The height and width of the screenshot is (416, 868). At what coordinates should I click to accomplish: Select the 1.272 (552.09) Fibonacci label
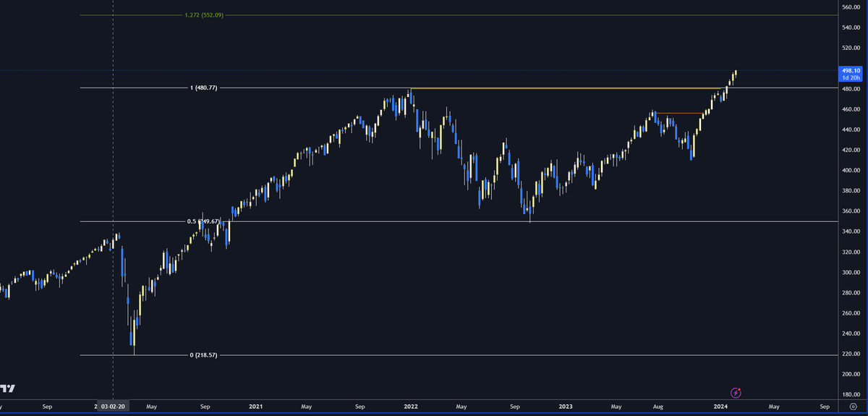click(205, 14)
